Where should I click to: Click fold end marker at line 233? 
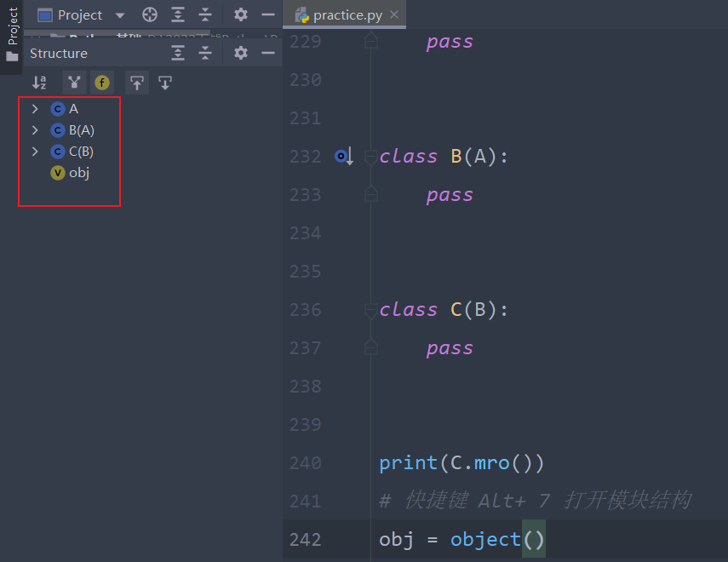370,194
